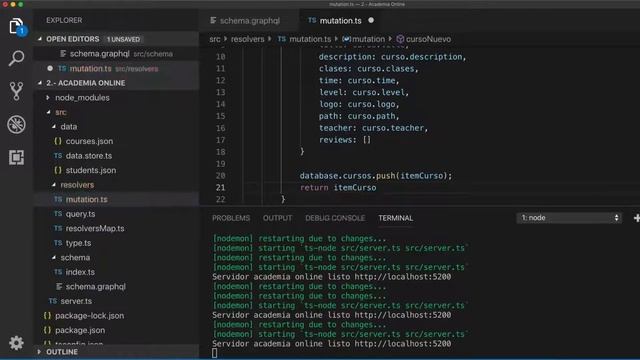Open the Extensions view icon
640x360 pixels.
point(16,157)
